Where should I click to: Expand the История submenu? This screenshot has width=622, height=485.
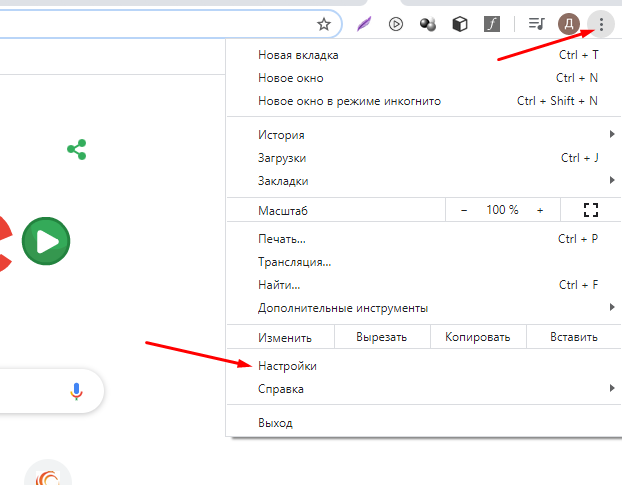pos(424,135)
